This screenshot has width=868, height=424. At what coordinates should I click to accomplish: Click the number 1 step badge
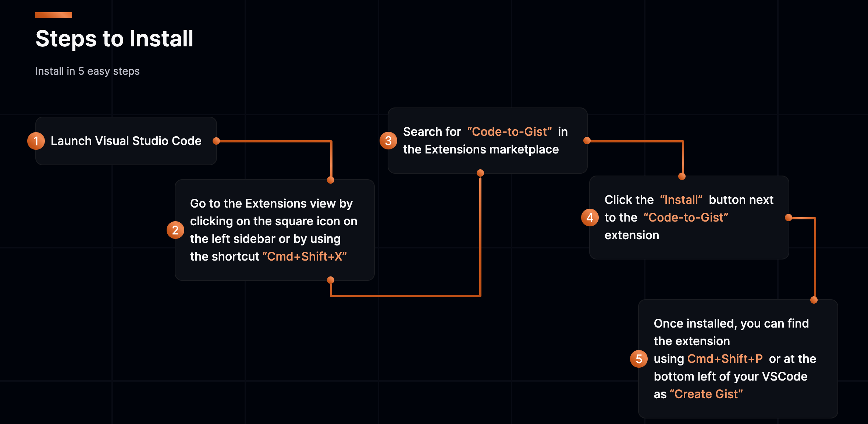(x=36, y=141)
